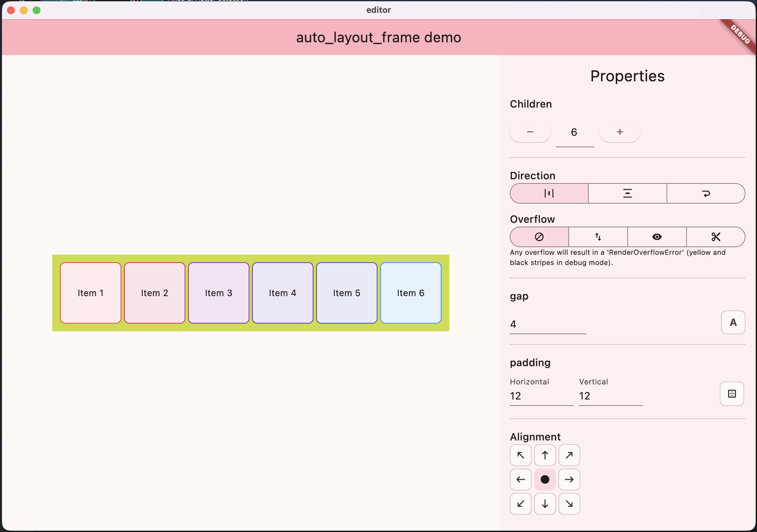Select horizontal direction layout icon
Image resolution: width=757 pixels, height=532 pixels.
[x=549, y=193]
